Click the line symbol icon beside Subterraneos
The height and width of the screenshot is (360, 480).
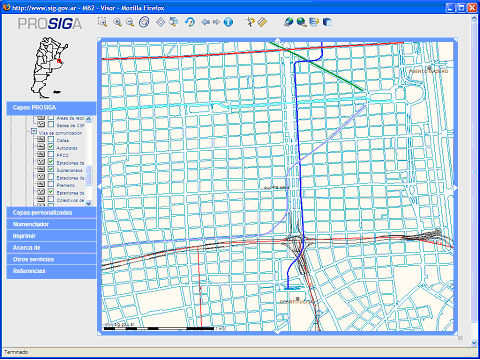(x=41, y=169)
